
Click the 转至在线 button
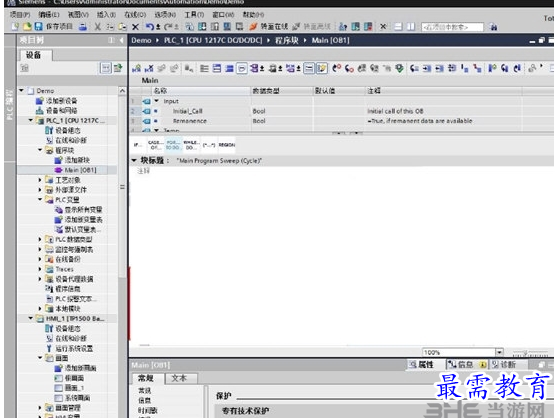tap(269, 27)
